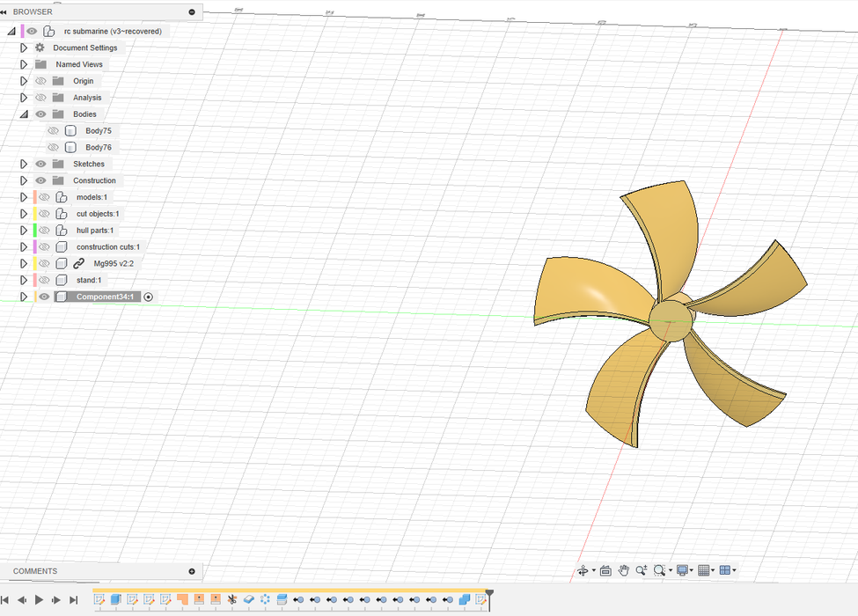858x616 pixels.
Task: Hide the Construction folder
Action: click(x=40, y=180)
